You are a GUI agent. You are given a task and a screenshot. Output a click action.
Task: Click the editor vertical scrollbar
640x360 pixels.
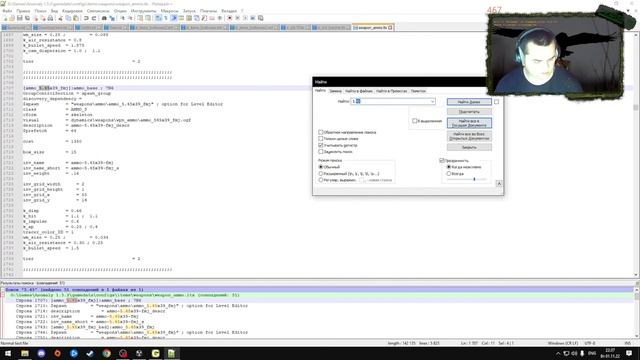click(x=636, y=154)
